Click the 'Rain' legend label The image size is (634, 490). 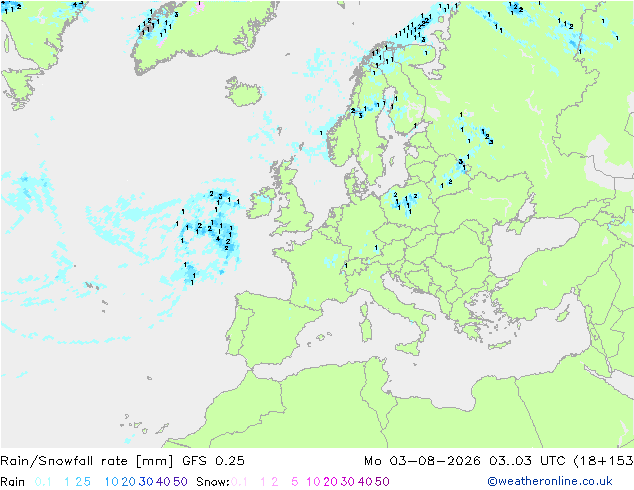coord(13,482)
